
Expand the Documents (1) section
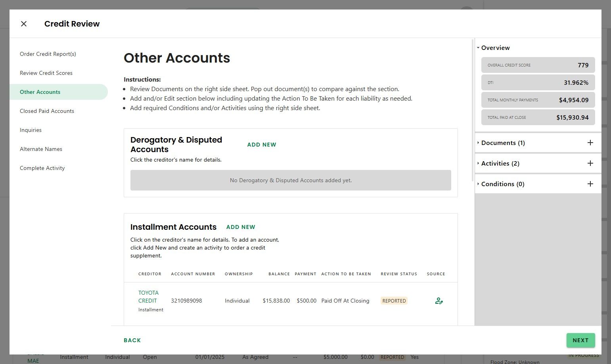[502, 143]
